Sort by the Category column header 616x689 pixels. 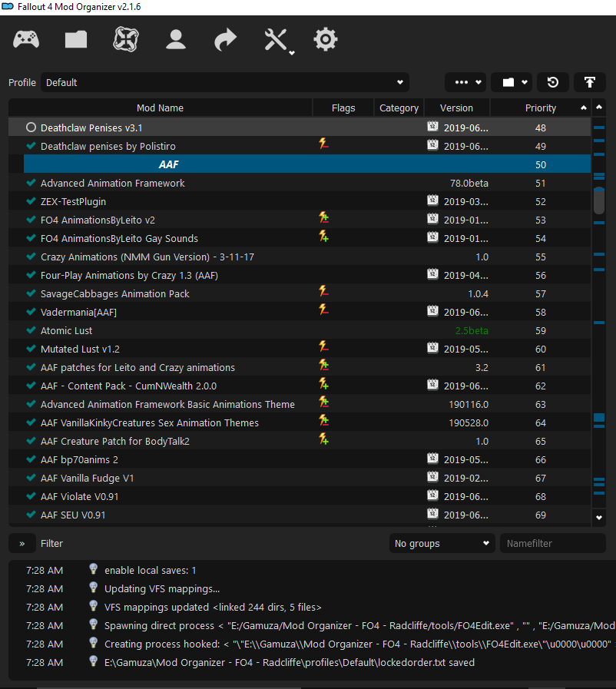[x=399, y=108]
